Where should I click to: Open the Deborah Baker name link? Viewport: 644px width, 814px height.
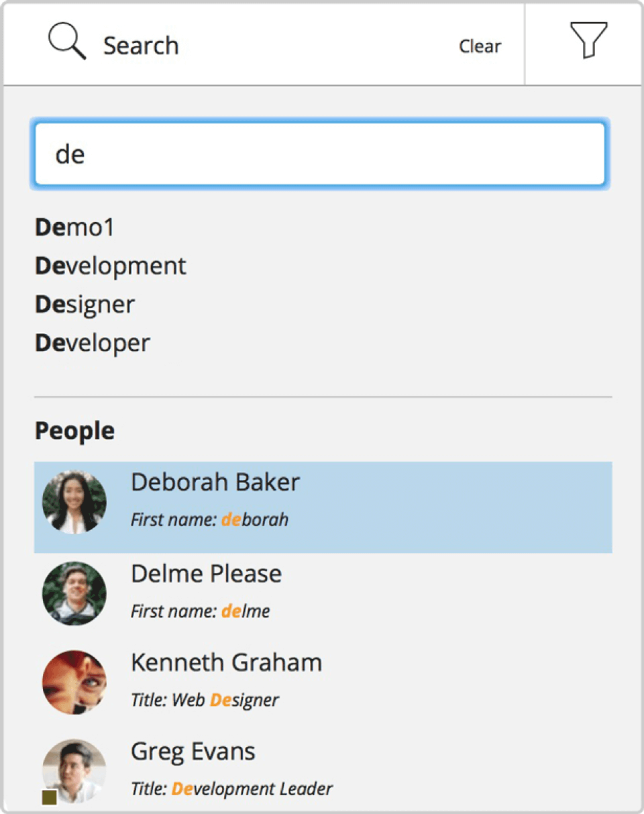pos(215,482)
